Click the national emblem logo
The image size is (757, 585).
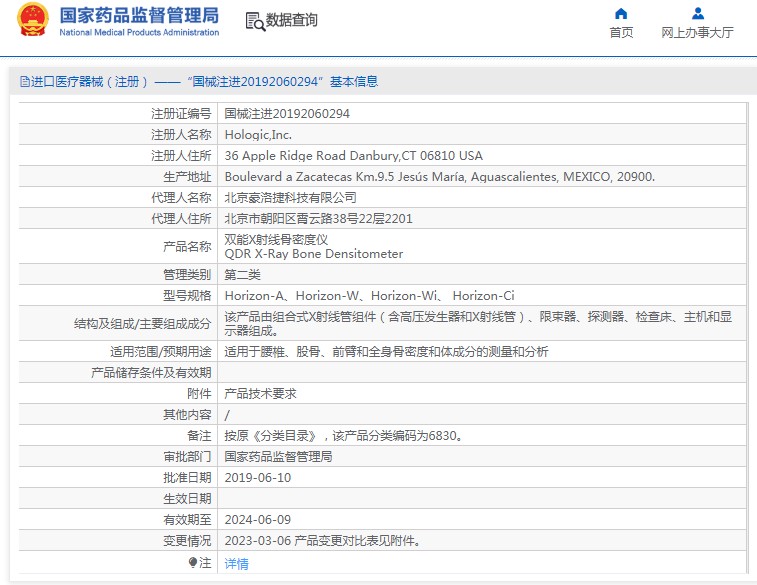[33, 20]
